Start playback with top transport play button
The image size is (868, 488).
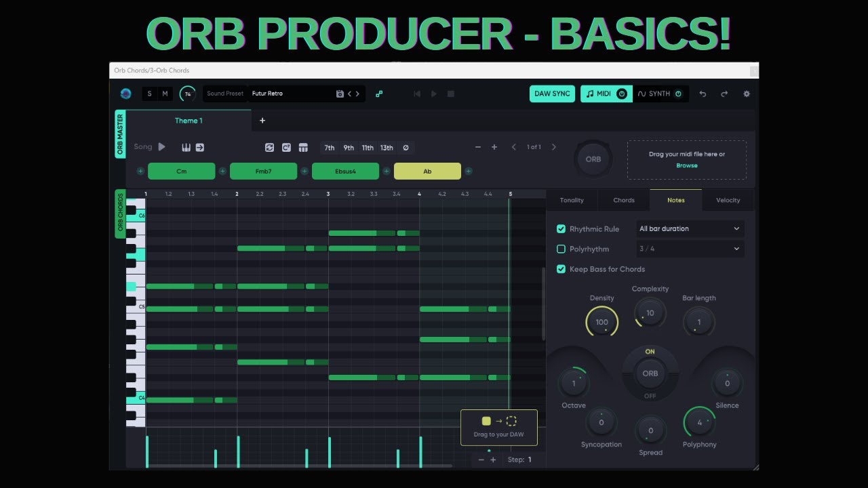[434, 94]
